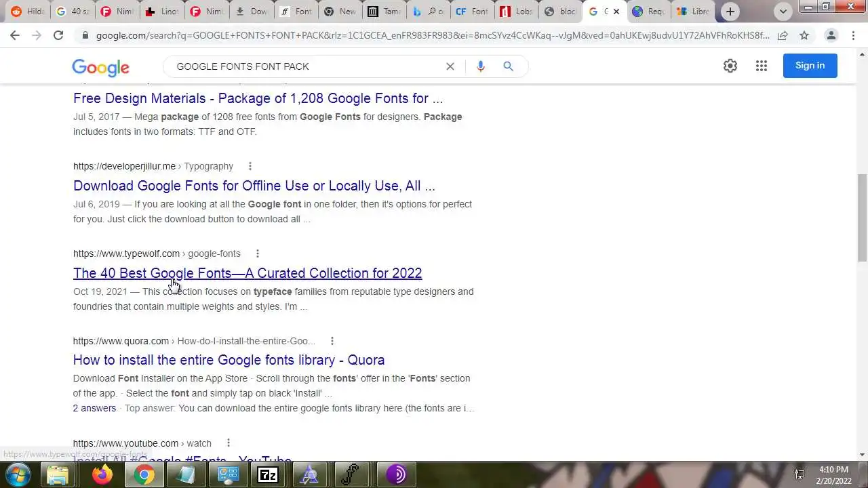
Task: Go back with browser back arrow
Action: pos(15,35)
